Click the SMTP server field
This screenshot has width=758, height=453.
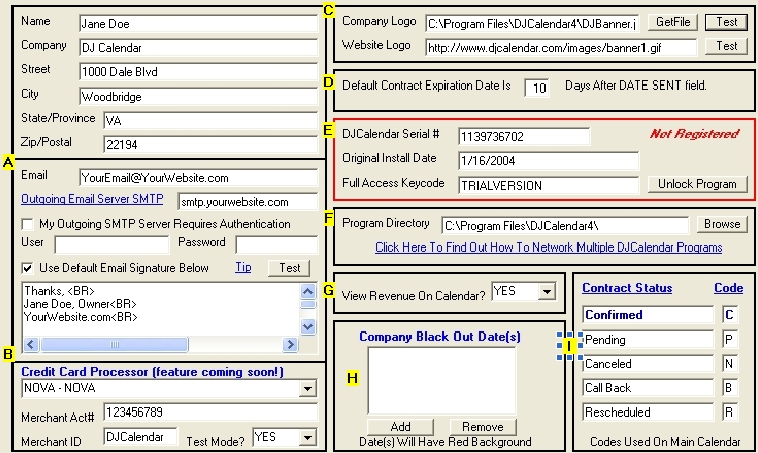tap(248, 202)
